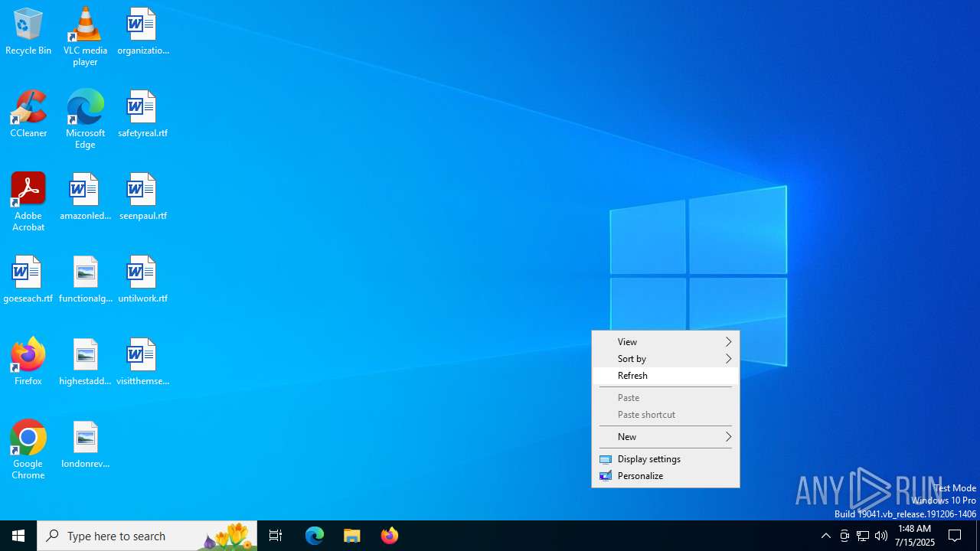Select the Microsoft Edge desktop shortcut
980x551 pixels.
85,119
